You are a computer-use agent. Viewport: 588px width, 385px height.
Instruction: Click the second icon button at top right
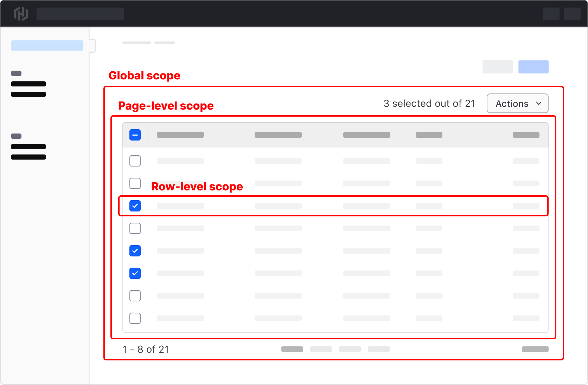[x=572, y=14]
